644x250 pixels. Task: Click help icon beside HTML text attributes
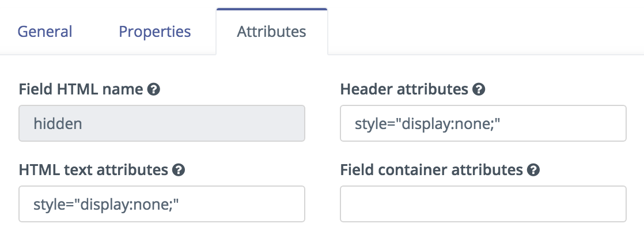tap(178, 169)
